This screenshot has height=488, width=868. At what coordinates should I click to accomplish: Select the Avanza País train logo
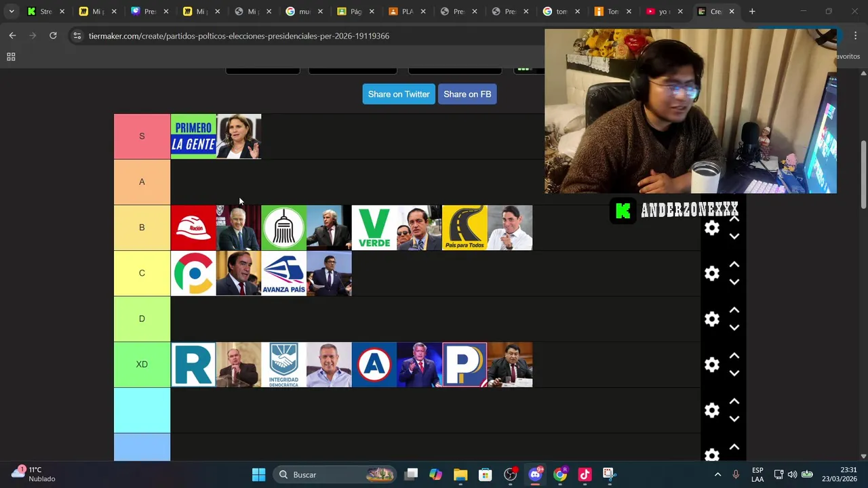tap(283, 274)
